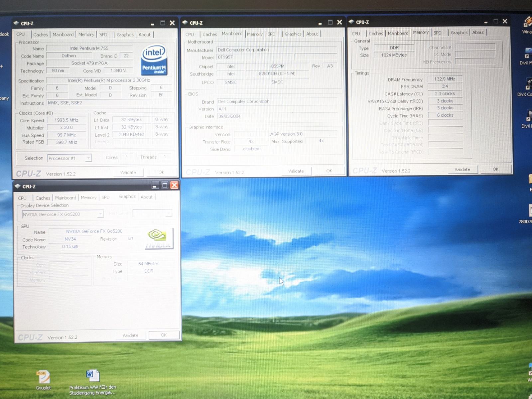Screen dimensions: 532x399
Task: Click the DRAM Frequency 132.9 MHz value
Action: [445, 79]
